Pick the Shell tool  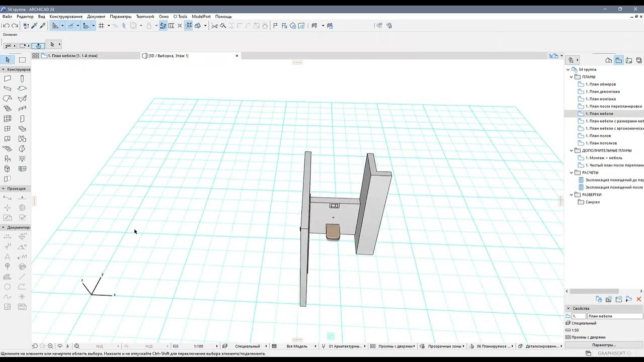pyautogui.click(x=22, y=99)
